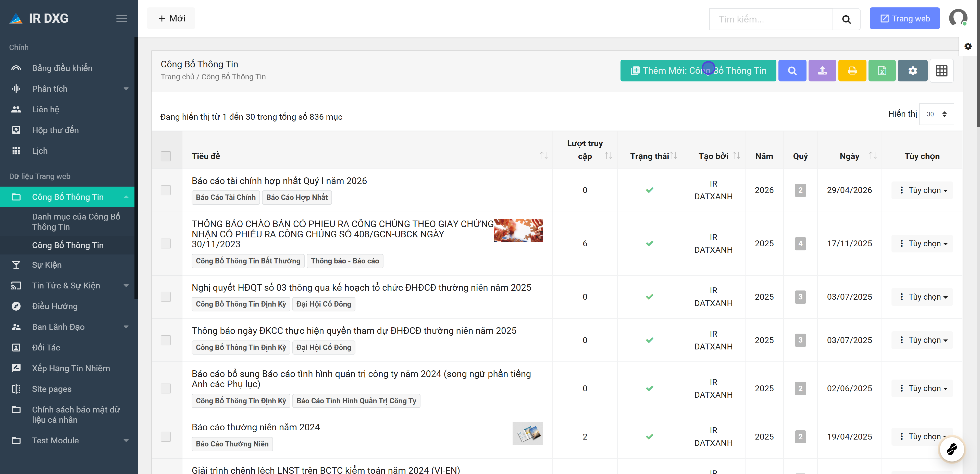
Task: Change the Hiển thị rows-per-page selector
Action: 936,114
